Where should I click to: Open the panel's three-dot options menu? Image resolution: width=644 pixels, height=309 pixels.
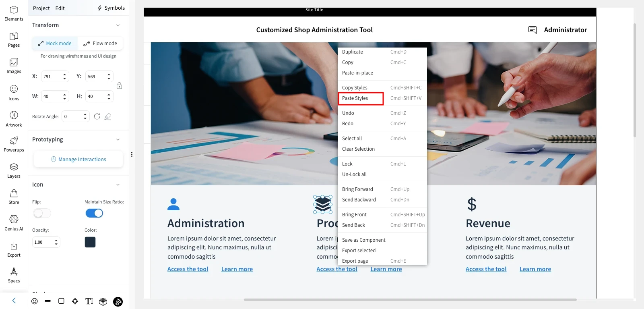coord(132,154)
